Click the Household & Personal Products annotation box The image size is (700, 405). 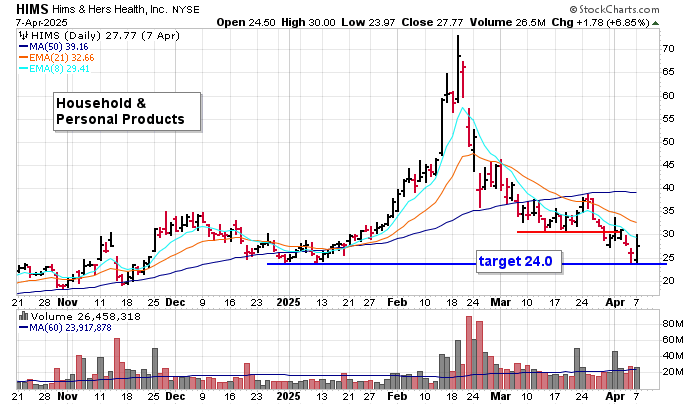[127, 112]
